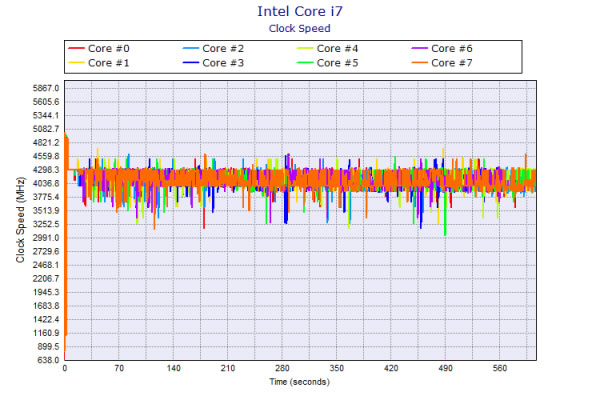Viewport: 600px width, 400px height.
Task: Click the 2206.7 y-axis value
Action: click(46, 279)
